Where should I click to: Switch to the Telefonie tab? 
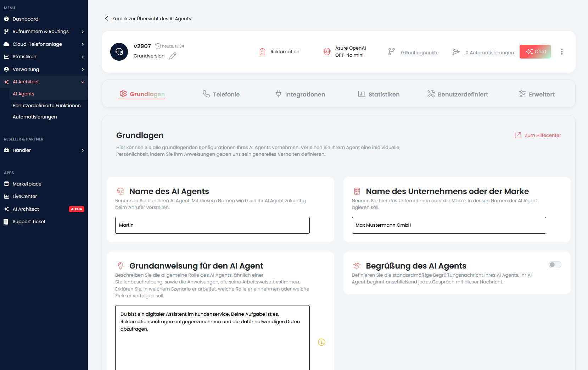pyautogui.click(x=221, y=94)
